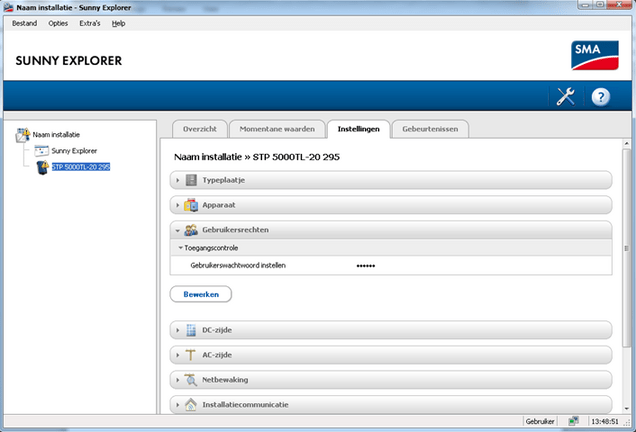The height and width of the screenshot is (432, 636).
Task: Open the Momentane waarden tab
Action: coord(277,129)
